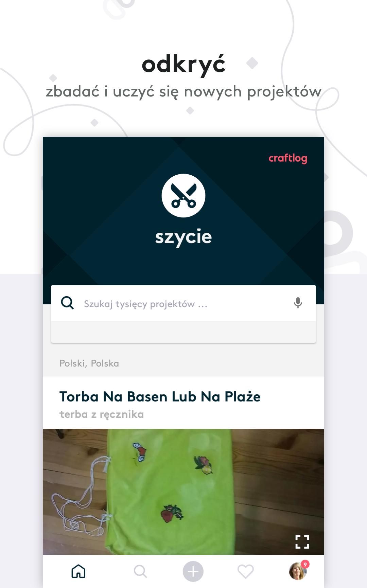Open fullscreen view of the video
Viewport: 367px width, 588px height.
click(302, 542)
